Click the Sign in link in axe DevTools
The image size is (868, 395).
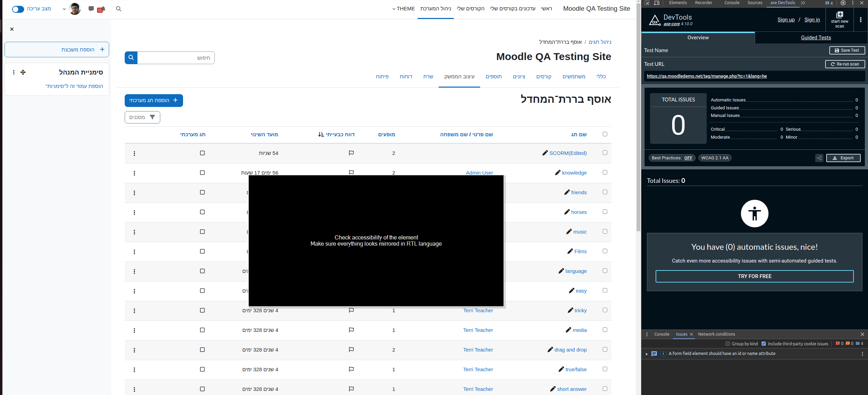tap(812, 20)
